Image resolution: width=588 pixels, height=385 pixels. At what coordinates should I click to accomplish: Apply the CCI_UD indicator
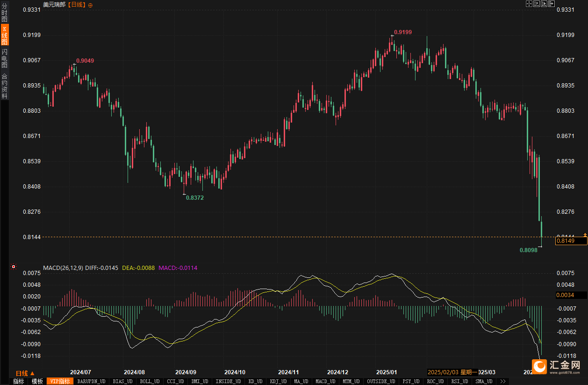pyautogui.click(x=175, y=381)
